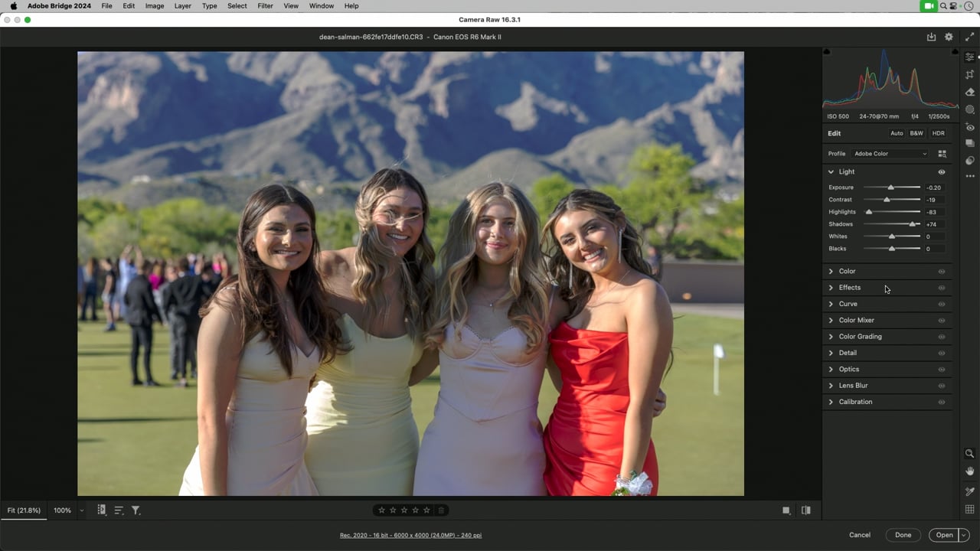
Task: Open the filmstrip sort options icon
Action: pos(119,510)
